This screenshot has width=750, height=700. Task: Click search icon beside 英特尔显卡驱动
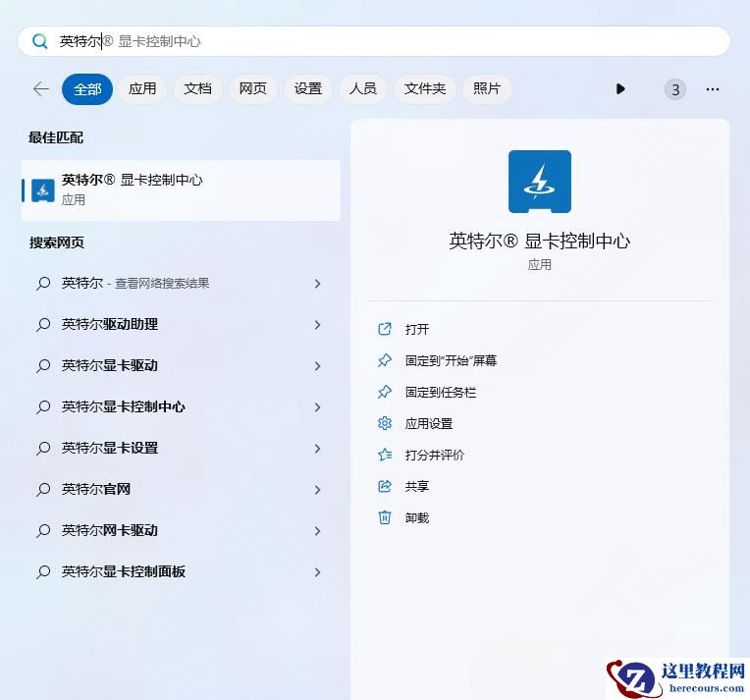(x=43, y=366)
